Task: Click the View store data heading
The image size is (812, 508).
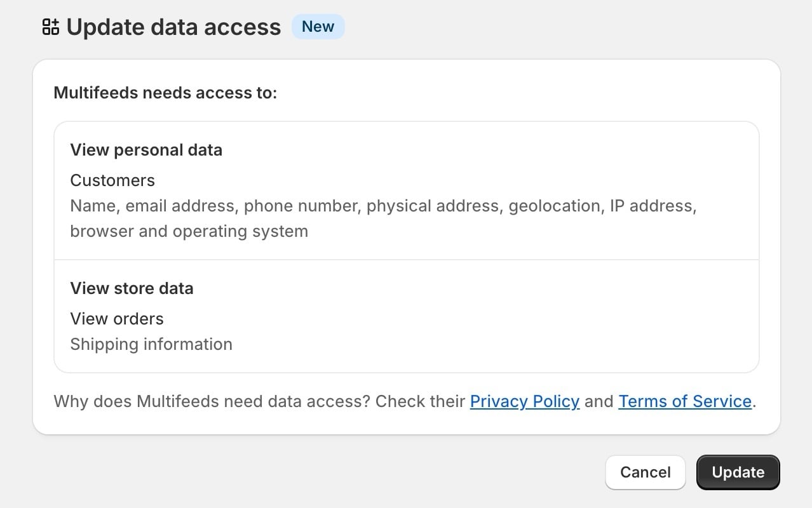Action: point(132,288)
